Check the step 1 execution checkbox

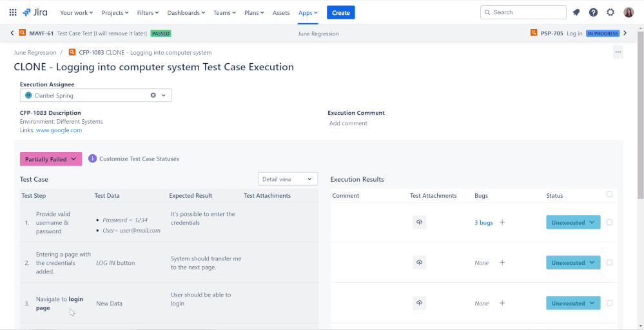pyautogui.click(x=609, y=222)
